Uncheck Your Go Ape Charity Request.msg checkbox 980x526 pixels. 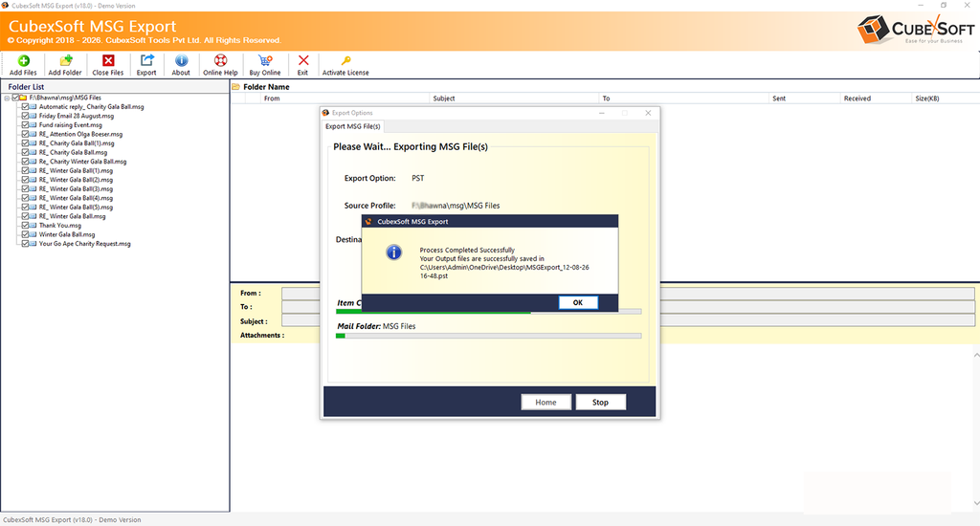[25, 244]
